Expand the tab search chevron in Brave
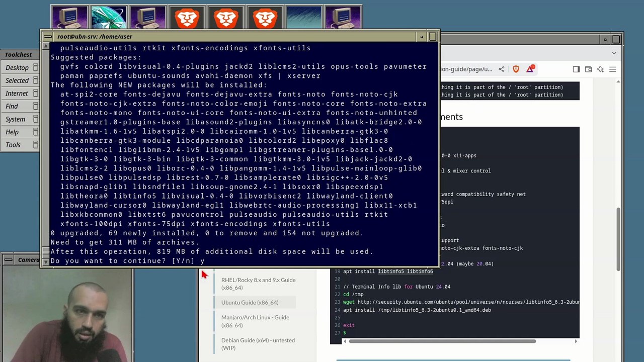This screenshot has width=644, height=362. (x=614, y=53)
